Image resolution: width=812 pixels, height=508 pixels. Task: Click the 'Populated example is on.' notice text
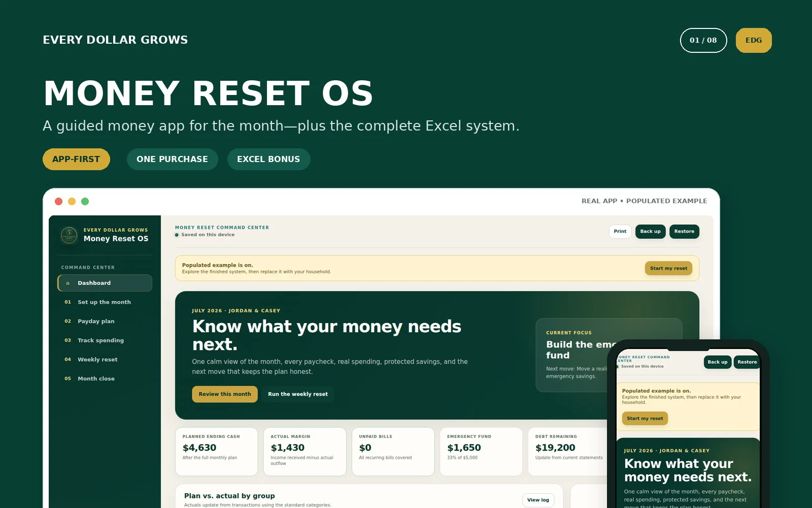coord(217,265)
